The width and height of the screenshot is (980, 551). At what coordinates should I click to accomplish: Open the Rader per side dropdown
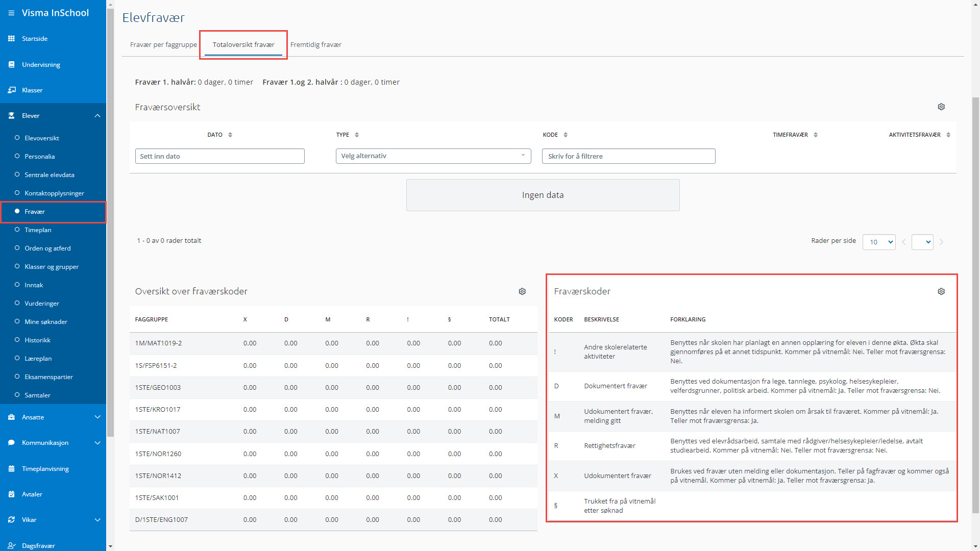879,242
